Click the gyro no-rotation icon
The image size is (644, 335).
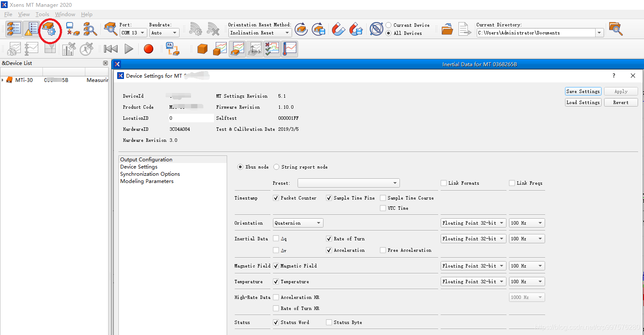point(377,29)
